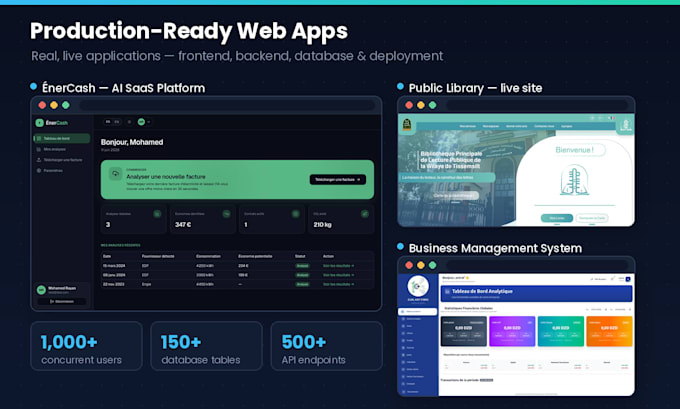Click the library building illustration icon
Viewport: 680px width, 409px height.
pos(574,181)
